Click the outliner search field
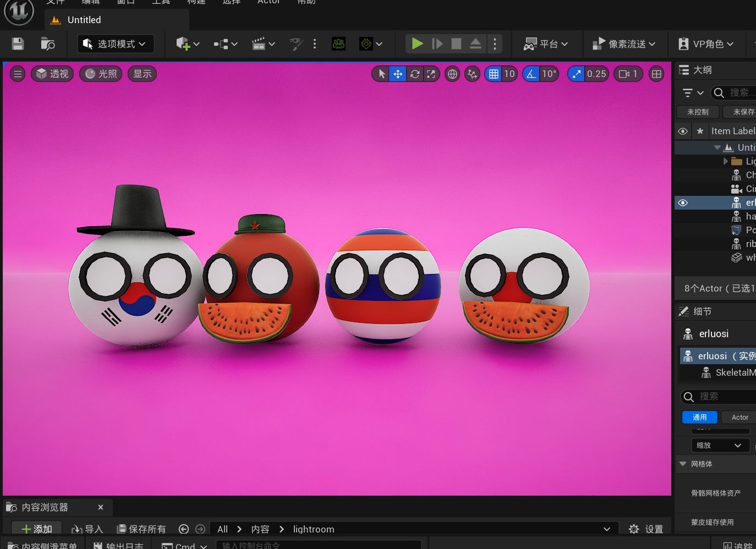This screenshot has width=756, height=549. pos(733,93)
